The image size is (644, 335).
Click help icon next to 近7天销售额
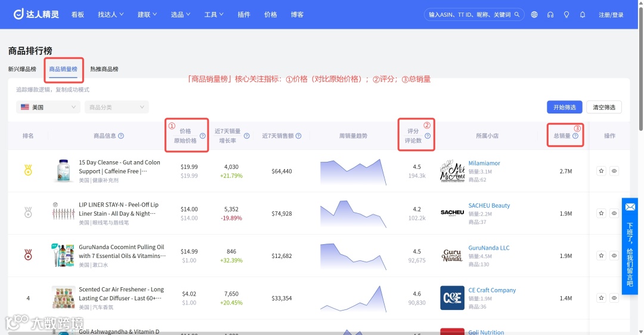coord(299,136)
